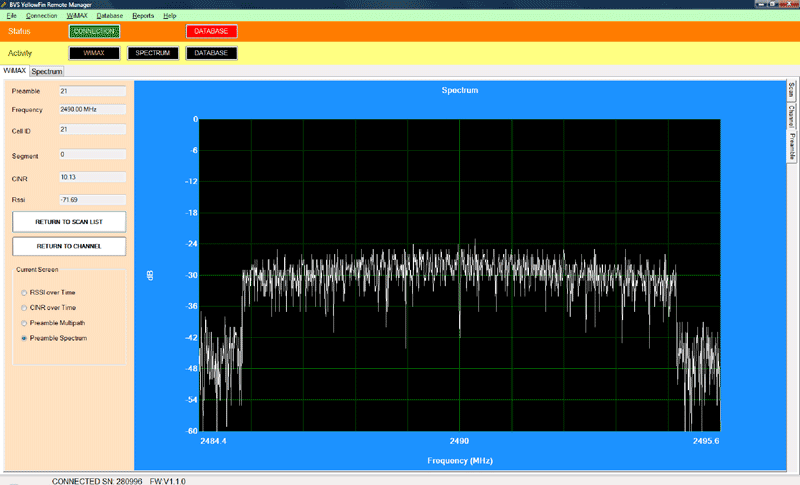Click the Preamble value field
This screenshot has width=800, height=485.
92,91
